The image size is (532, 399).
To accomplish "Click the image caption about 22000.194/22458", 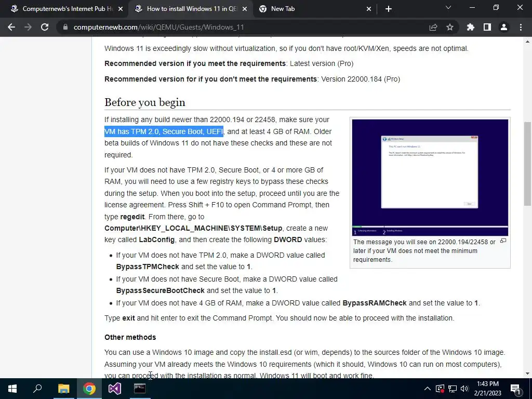I will click(424, 251).
